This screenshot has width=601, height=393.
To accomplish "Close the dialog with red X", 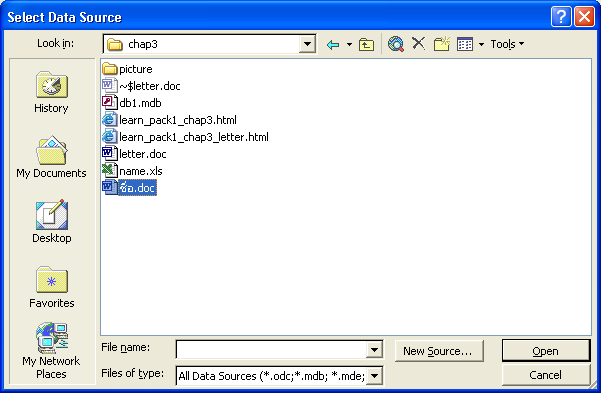I will [584, 17].
